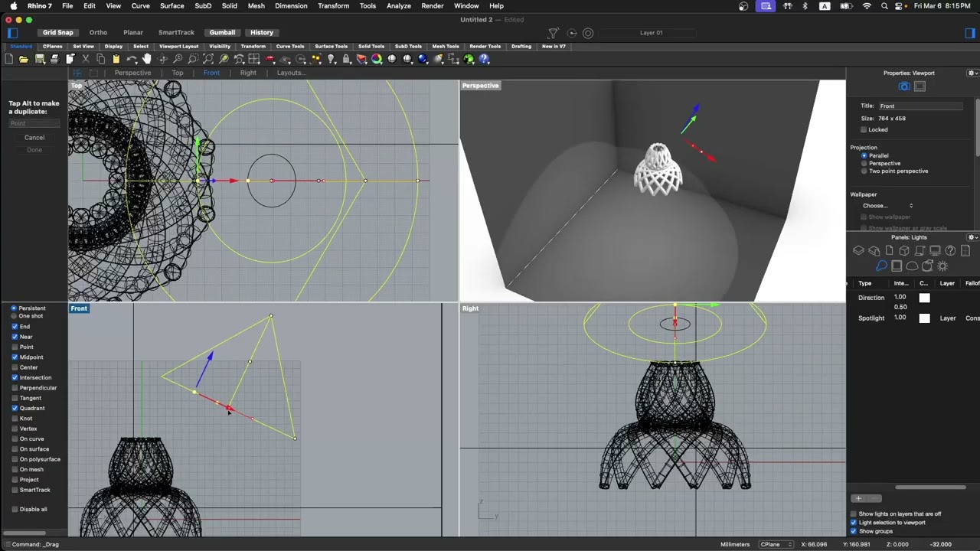
Task: Click the Spotlight white color swatch
Action: [x=924, y=318]
